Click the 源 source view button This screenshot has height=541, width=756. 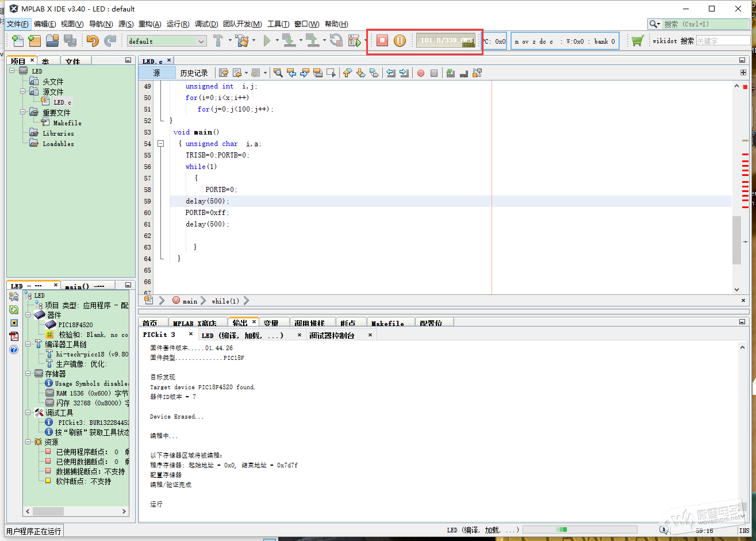[156, 73]
